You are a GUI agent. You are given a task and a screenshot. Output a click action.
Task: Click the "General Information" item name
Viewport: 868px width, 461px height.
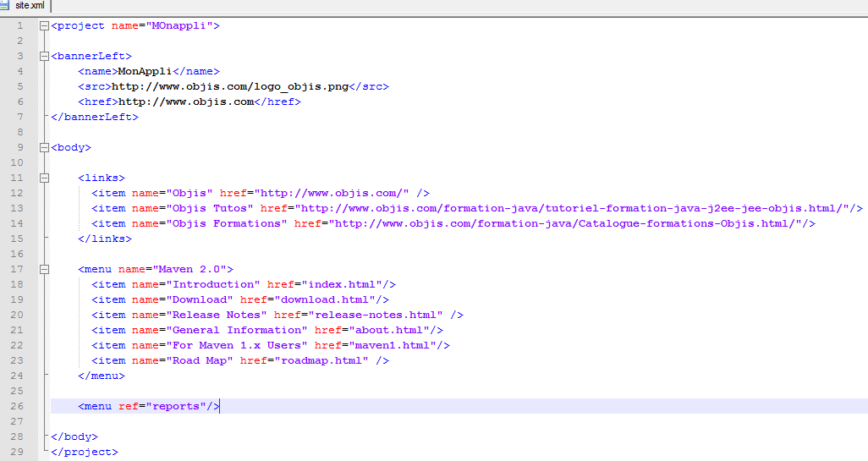click(x=237, y=330)
